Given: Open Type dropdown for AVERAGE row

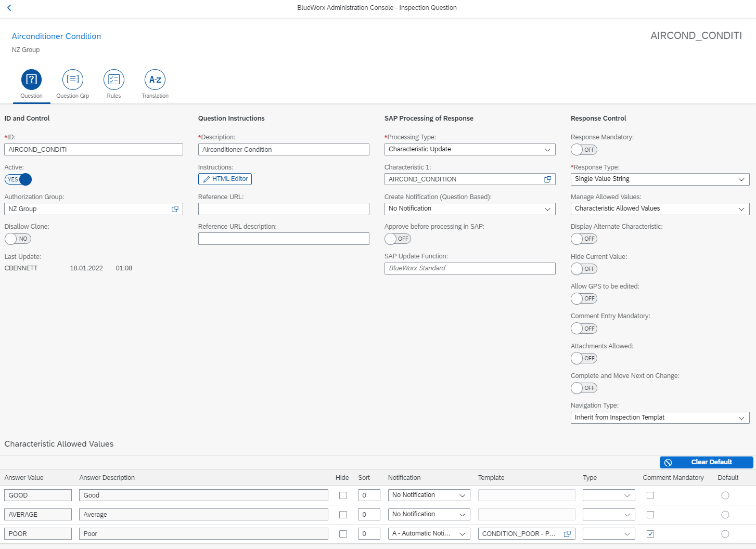Looking at the screenshot, I should (609, 514).
